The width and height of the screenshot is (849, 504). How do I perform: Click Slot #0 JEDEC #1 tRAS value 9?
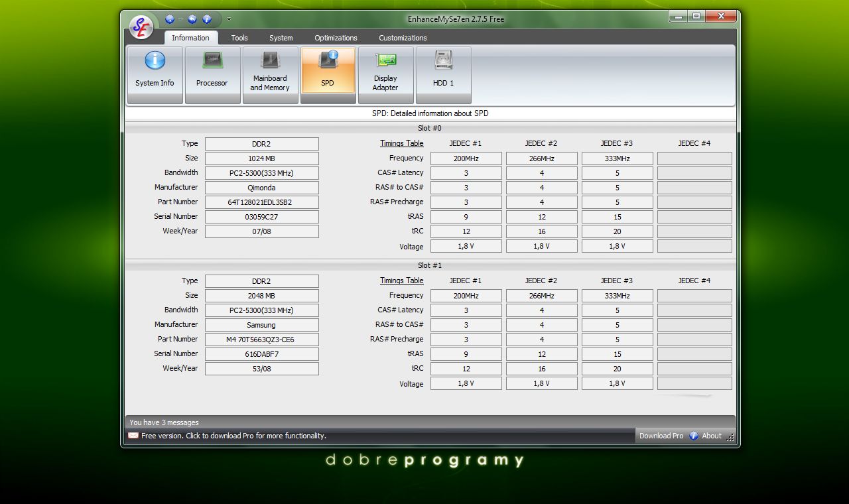[x=466, y=217]
